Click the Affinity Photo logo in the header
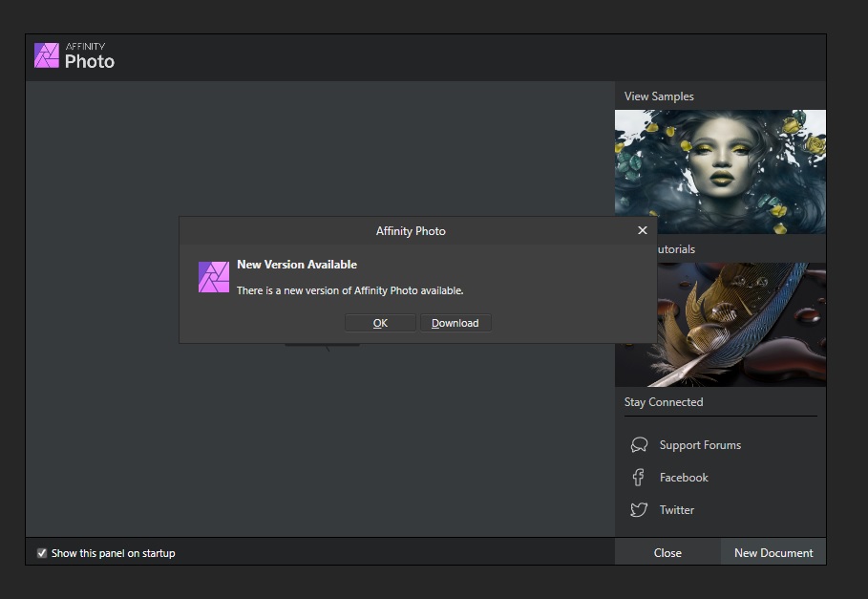Screen dimensions: 868x599 pos(47,55)
